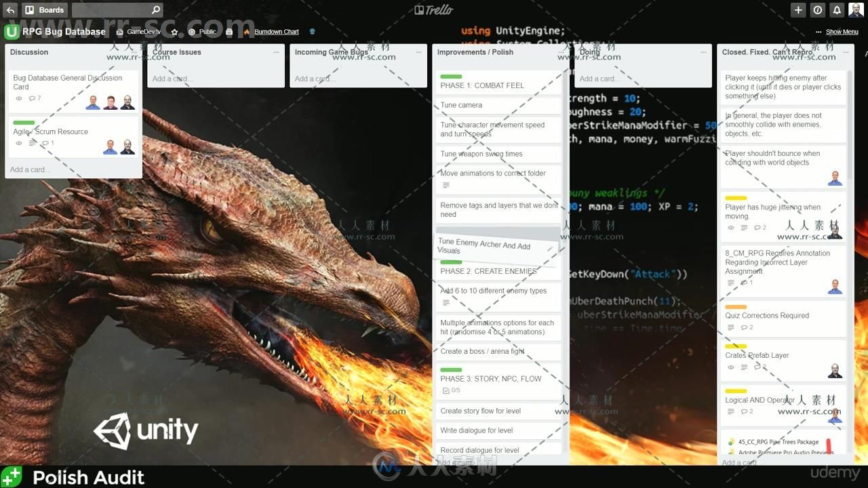Click member avatar on Player shouldn't bounce card
This screenshot has height=488, width=868.
pyautogui.click(x=835, y=178)
